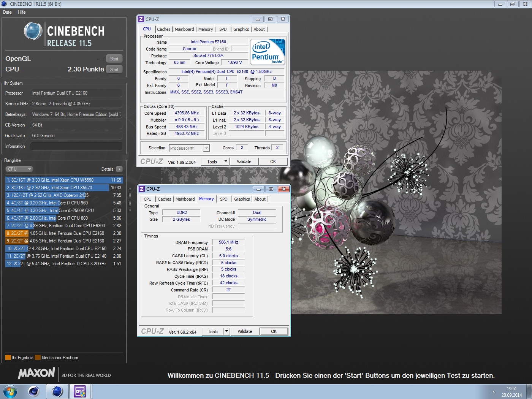Open the CPU-Z taskbar icon
The image size is (532, 399).
(80, 391)
